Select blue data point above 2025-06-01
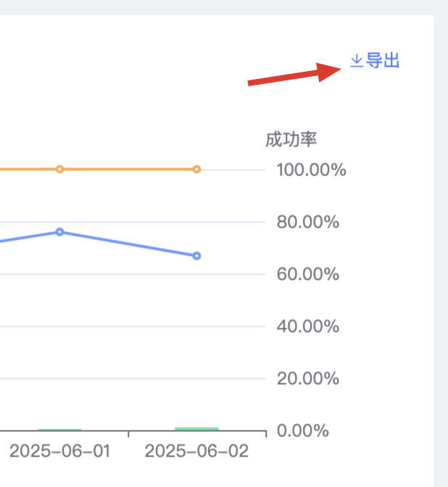The image size is (448, 487). 59,232
